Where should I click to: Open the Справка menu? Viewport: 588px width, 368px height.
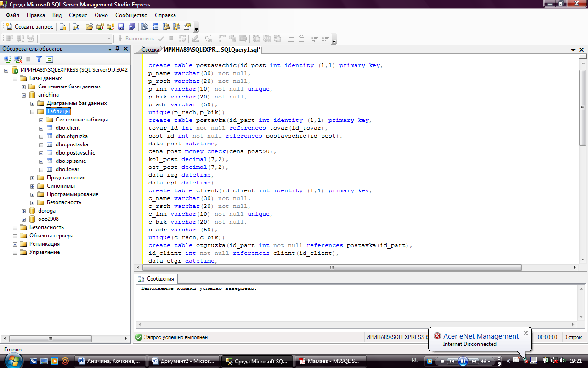(165, 15)
